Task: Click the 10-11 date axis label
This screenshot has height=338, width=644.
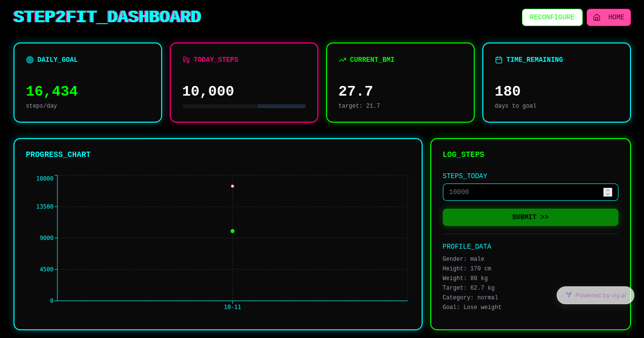Action: (x=233, y=307)
